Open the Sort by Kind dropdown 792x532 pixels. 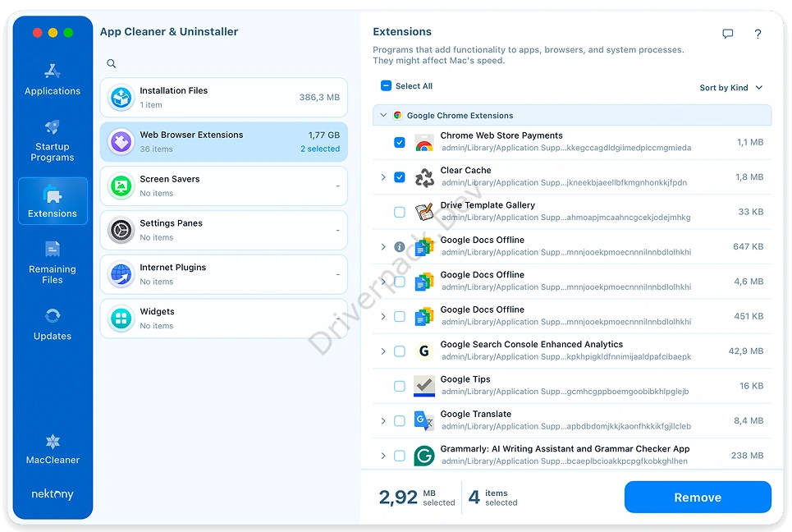(731, 87)
